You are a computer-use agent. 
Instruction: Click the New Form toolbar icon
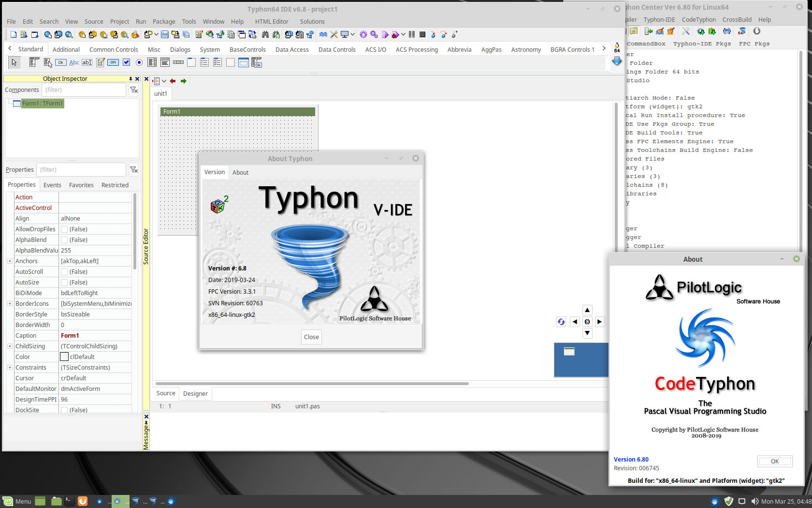tap(35, 34)
